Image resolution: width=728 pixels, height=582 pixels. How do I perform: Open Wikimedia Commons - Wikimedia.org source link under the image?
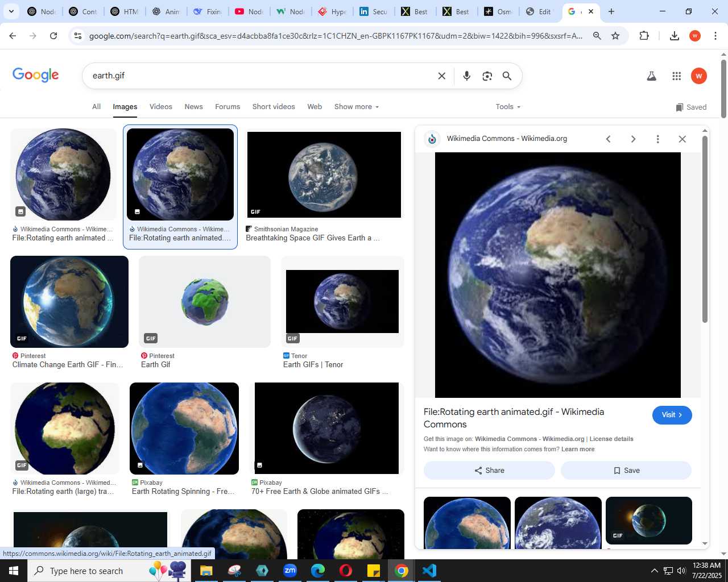530,439
